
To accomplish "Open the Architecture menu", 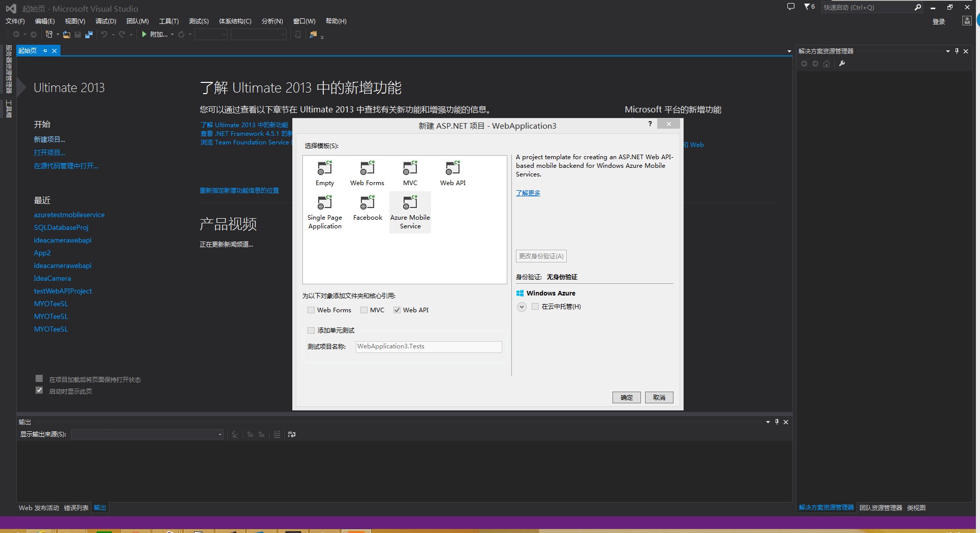I will (235, 21).
